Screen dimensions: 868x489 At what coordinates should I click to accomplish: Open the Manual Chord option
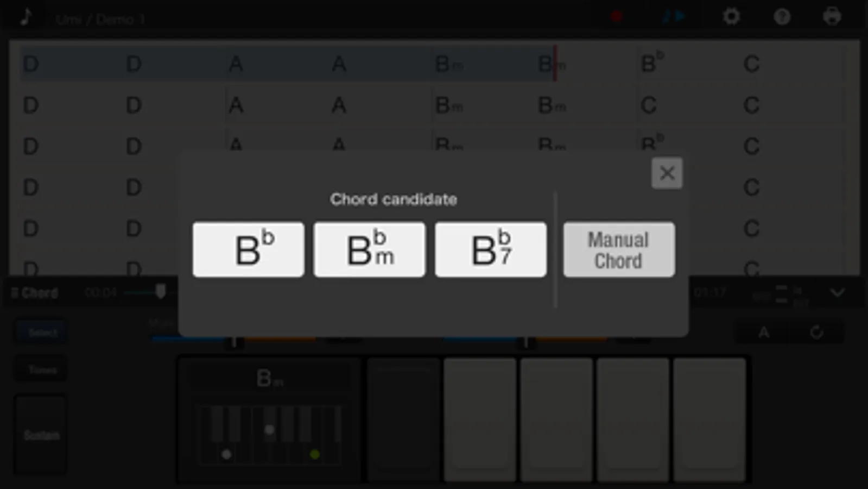(619, 249)
